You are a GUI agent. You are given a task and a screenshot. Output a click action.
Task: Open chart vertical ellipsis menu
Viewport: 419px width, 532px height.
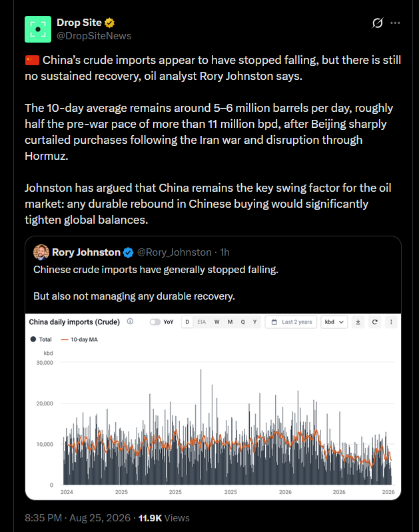(391, 322)
